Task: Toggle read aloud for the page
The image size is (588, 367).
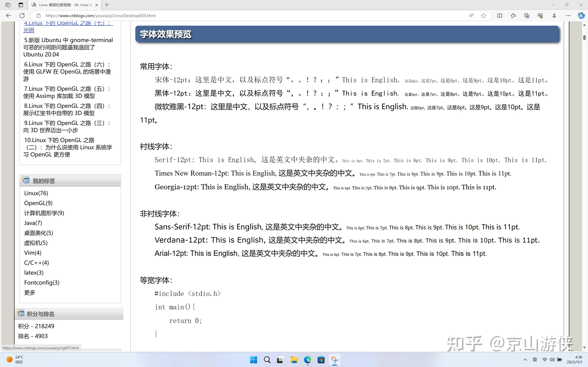Action: click(471, 16)
